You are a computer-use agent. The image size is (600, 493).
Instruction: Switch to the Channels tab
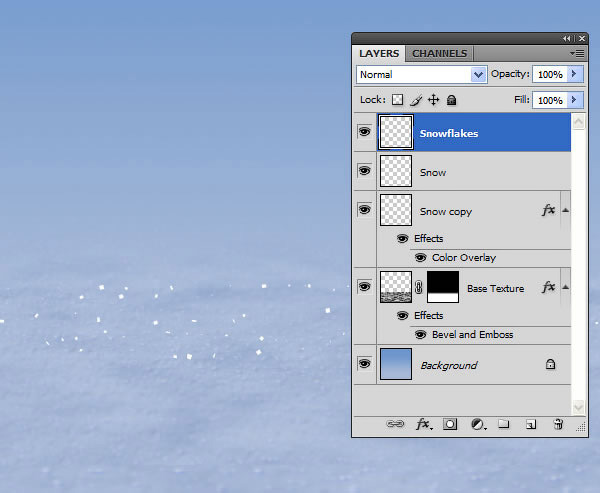(439, 54)
